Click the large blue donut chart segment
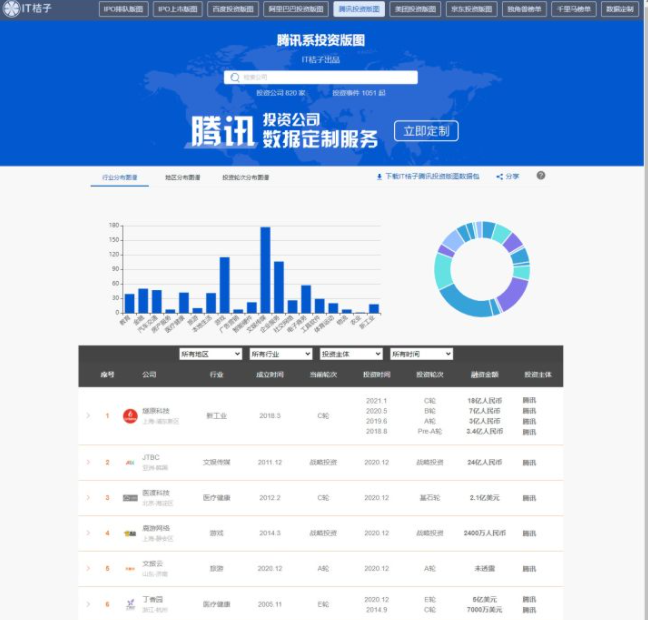The image size is (648, 620). click(x=466, y=303)
